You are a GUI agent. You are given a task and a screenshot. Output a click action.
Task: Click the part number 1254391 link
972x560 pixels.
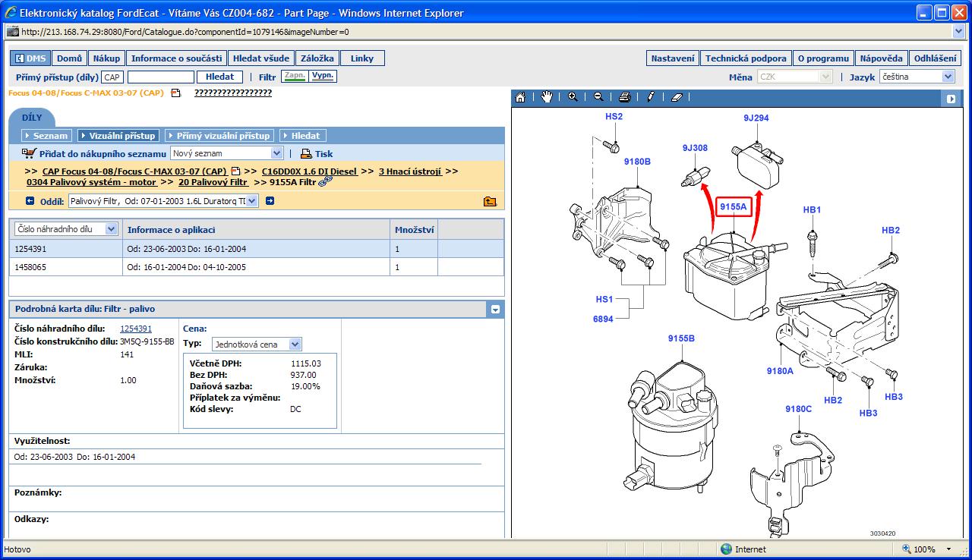[x=136, y=329]
